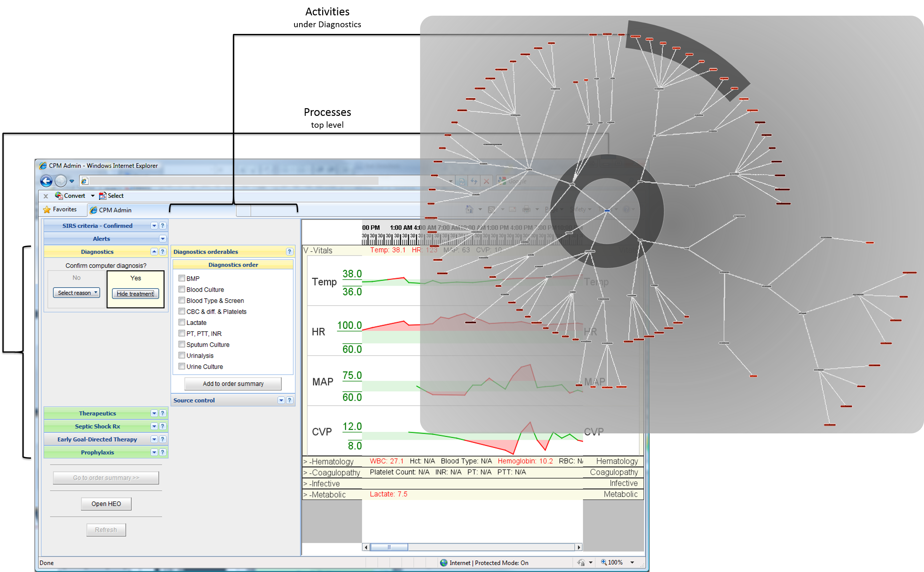Click the Hide treatment button

(135, 294)
